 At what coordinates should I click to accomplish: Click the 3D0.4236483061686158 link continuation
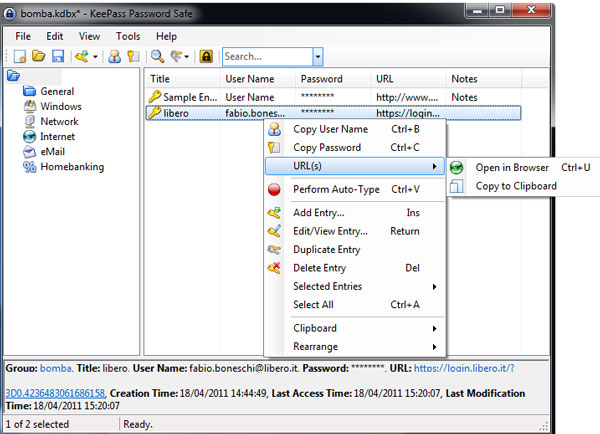[55, 393]
